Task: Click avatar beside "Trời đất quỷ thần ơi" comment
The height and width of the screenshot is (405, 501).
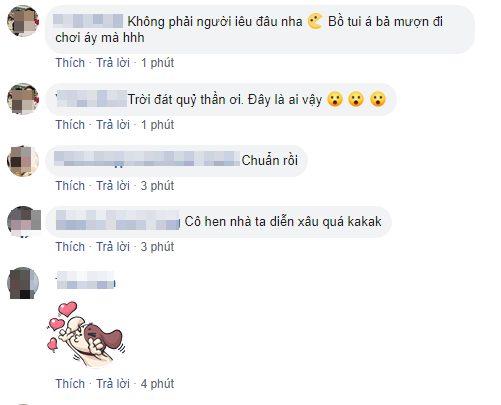Action: [23, 99]
